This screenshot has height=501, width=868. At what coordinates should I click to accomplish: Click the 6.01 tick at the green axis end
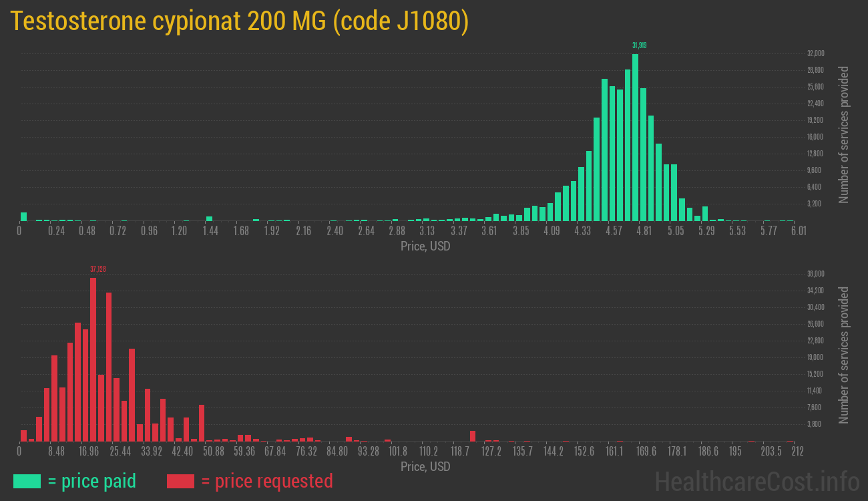coord(799,231)
